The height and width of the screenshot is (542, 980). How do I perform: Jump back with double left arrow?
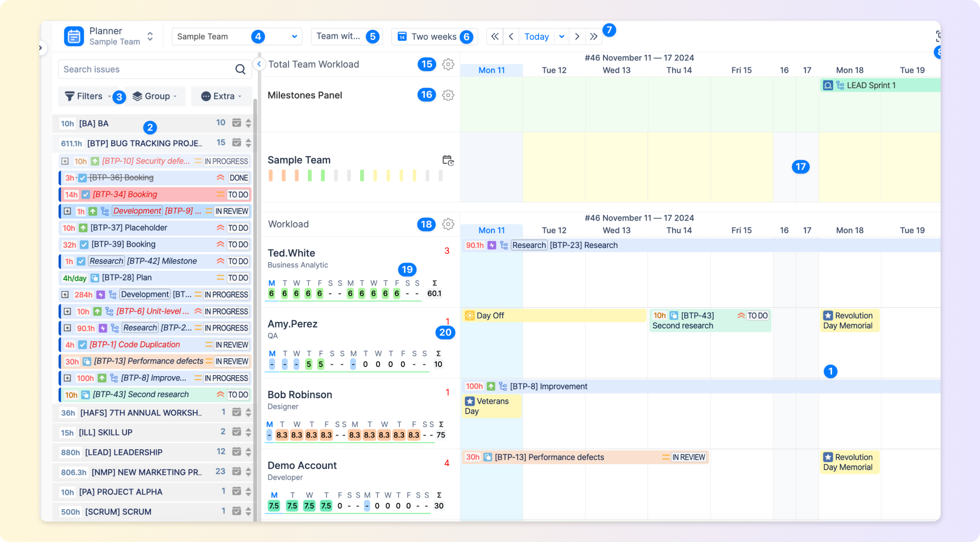[495, 36]
